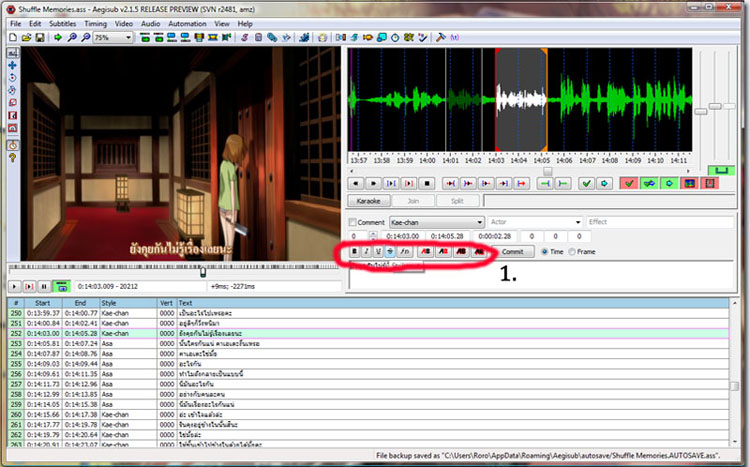Open the Timing menu
This screenshot has width=750, height=467.
click(x=96, y=23)
